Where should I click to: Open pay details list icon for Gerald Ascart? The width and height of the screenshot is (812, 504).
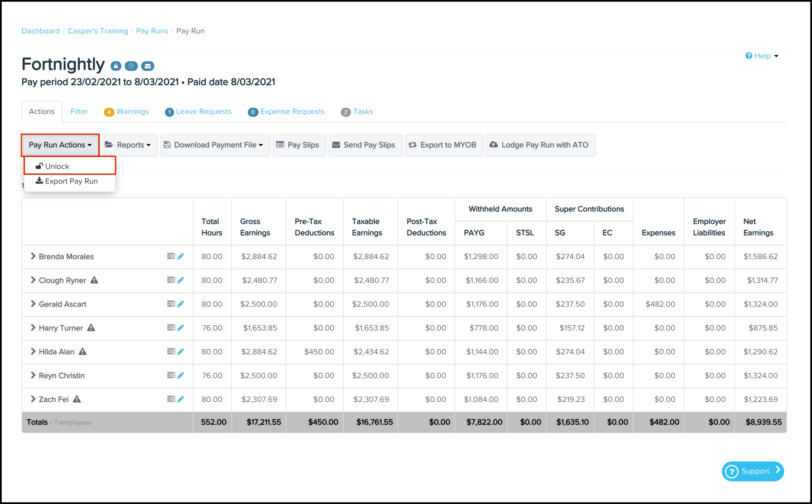pyautogui.click(x=171, y=304)
